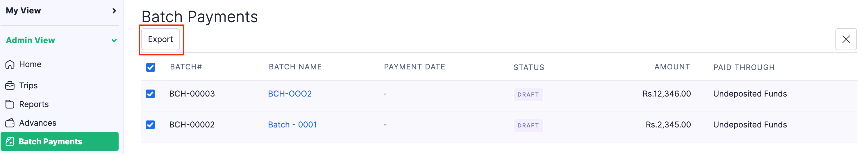Image resolution: width=868 pixels, height=154 pixels.
Task: Expand the My View section
Action: click(114, 11)
